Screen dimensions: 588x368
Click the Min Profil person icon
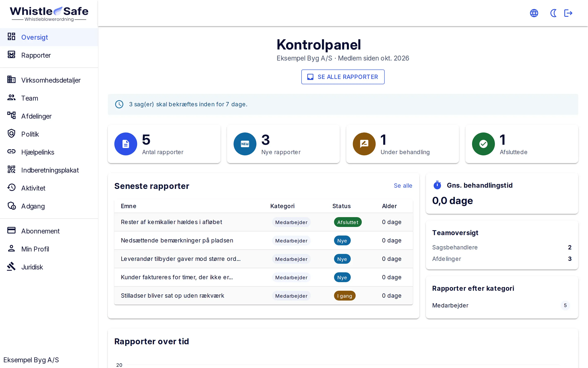(11, 248)
